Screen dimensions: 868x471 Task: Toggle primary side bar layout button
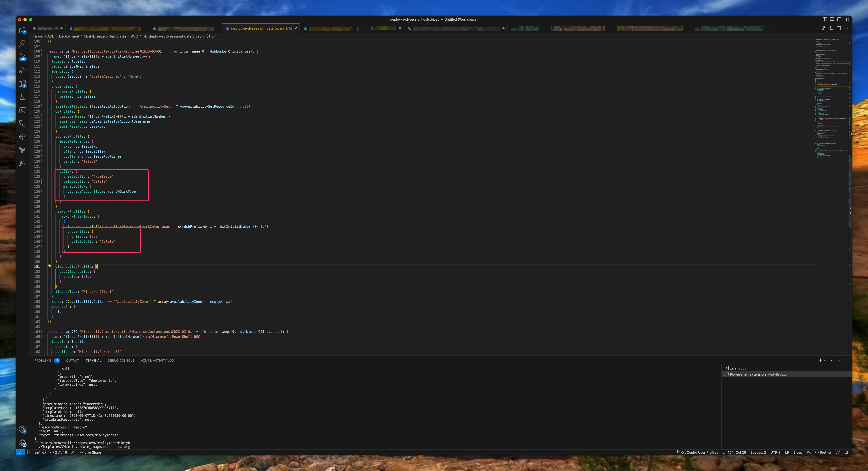pos(825,19)
